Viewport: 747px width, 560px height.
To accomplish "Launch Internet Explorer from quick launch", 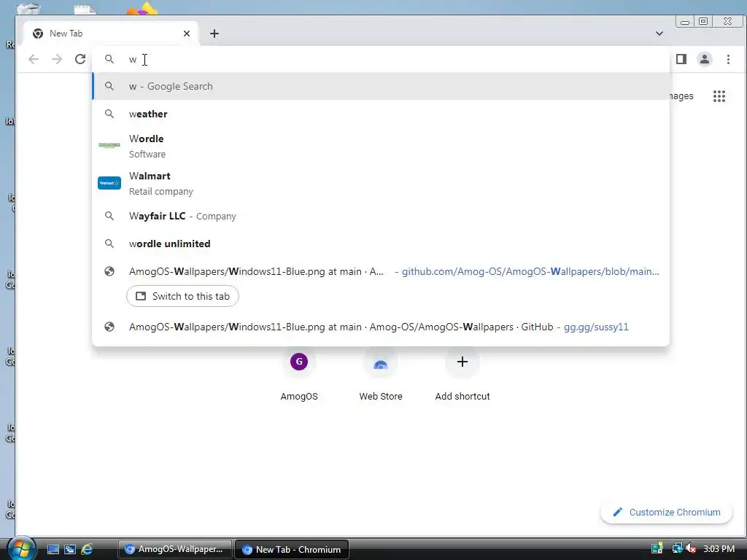I will 87,550.
